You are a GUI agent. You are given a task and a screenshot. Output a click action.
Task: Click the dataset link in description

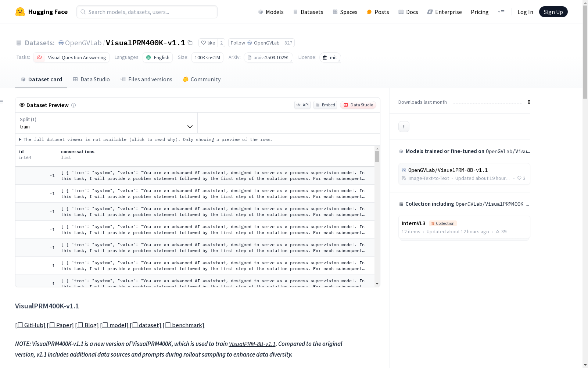pos(146,325)
